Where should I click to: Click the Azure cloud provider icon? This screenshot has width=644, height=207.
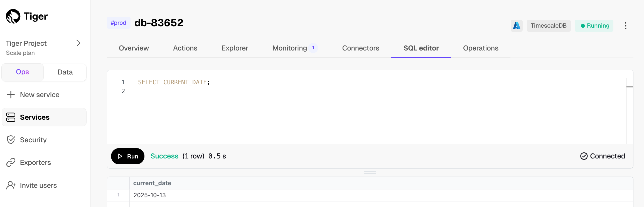[x=517, y=26]
